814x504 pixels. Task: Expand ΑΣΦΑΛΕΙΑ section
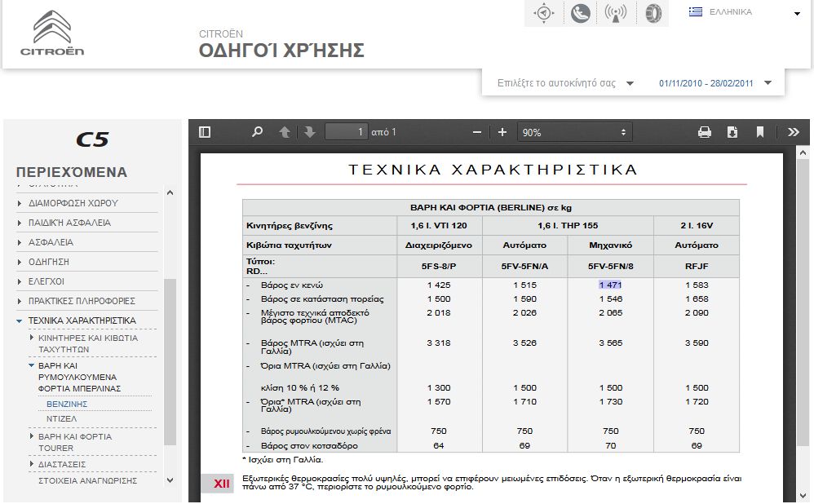coord(51,242)
